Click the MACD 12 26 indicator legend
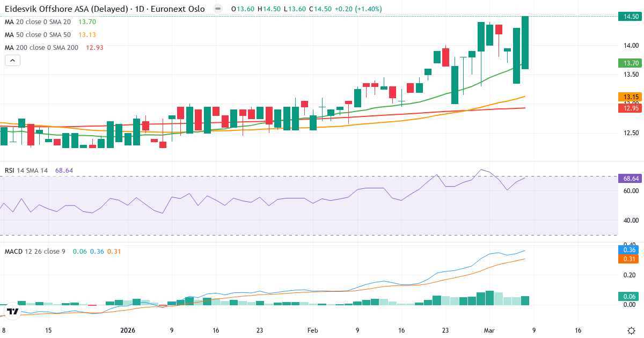 pos(35,251)
